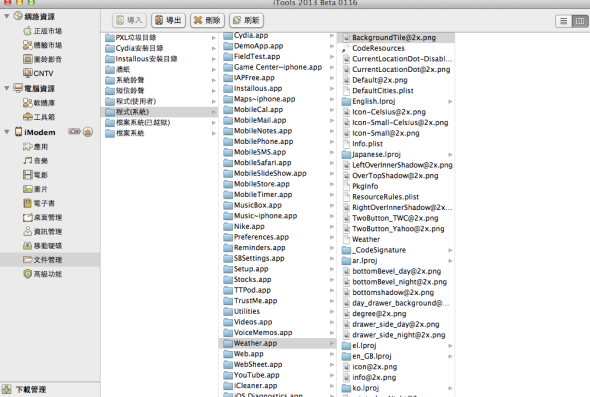Screen dimensions: 590x397
Task: Open 正版市場 with the apple icon
Action: tap(42, 31)
